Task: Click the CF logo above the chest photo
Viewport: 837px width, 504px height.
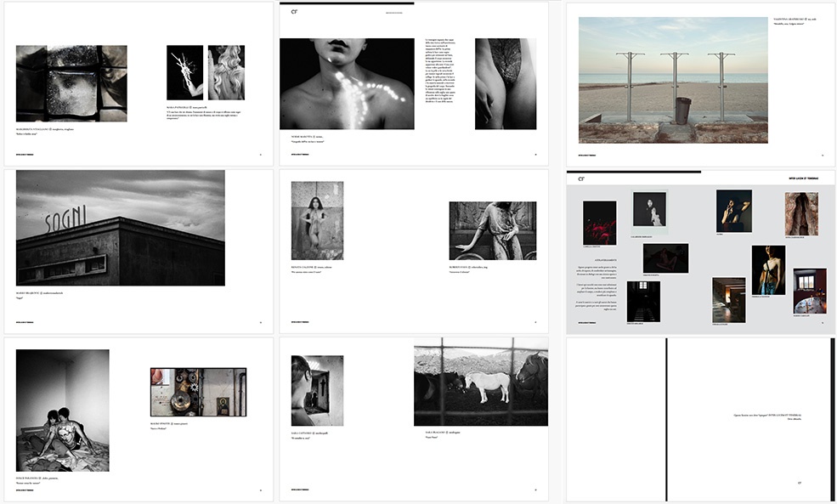Action: [294, 12]
